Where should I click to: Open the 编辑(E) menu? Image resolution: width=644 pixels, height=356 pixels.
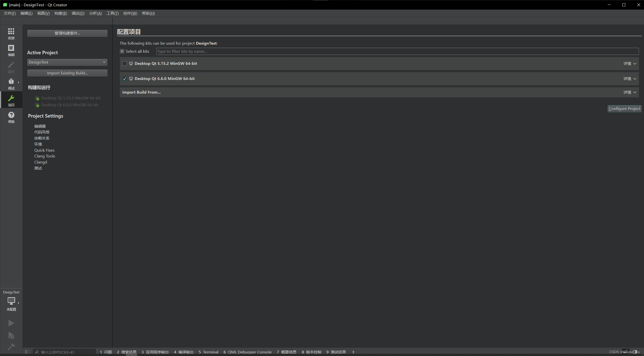click(x=26, y=13)
